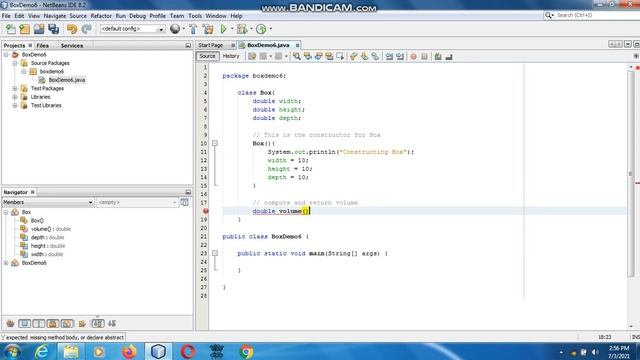Screen dimensions: 640x360
Task: Expand the Test Packages tree node
Action: point(15,89)
